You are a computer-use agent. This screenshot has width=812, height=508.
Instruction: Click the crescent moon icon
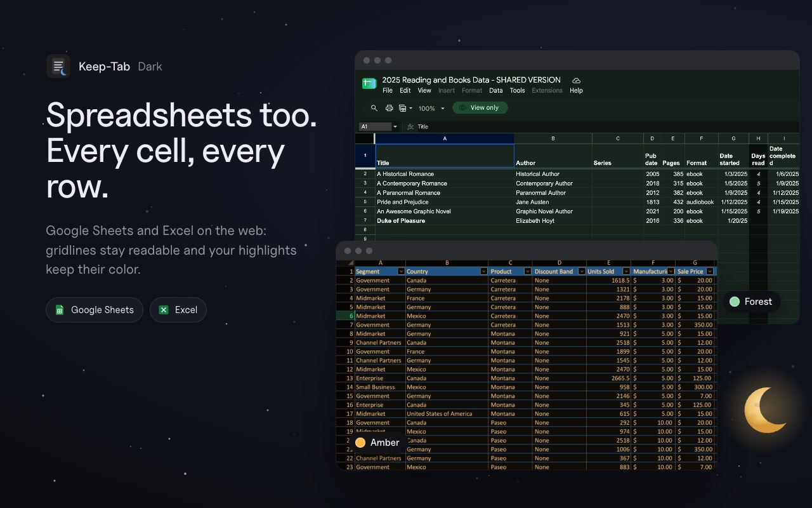(x=766, y=410)
